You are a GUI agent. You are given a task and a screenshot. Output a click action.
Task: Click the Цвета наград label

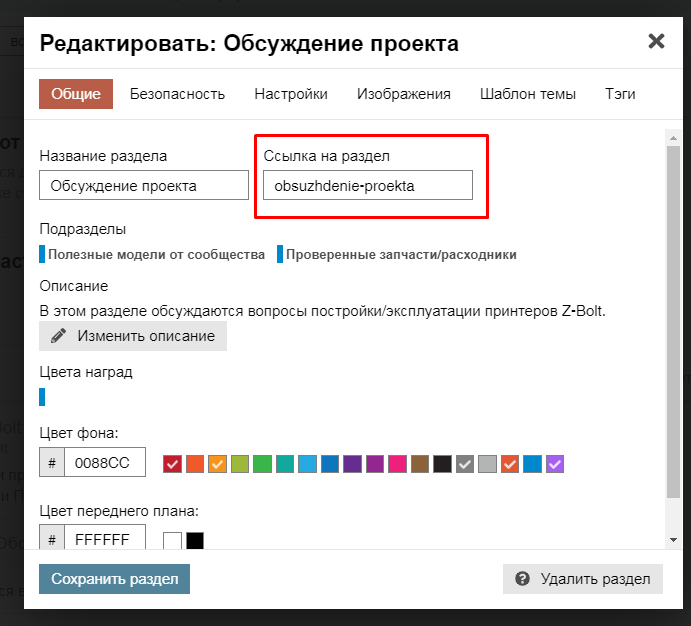tap(86, 372)
